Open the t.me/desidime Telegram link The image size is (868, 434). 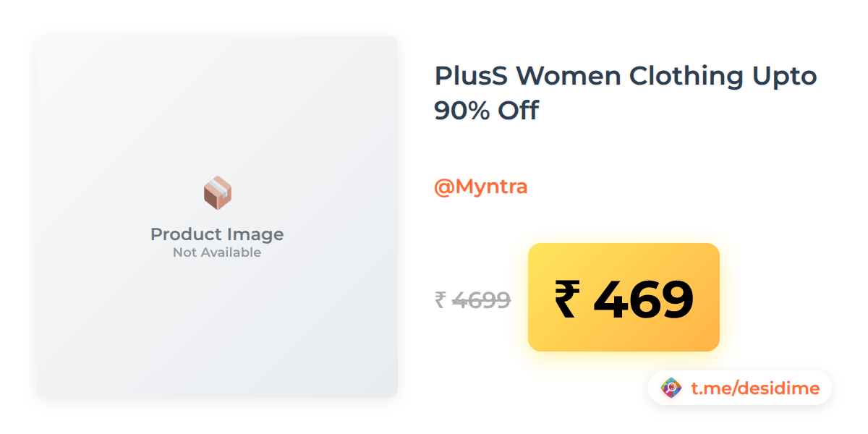point(755,388)
